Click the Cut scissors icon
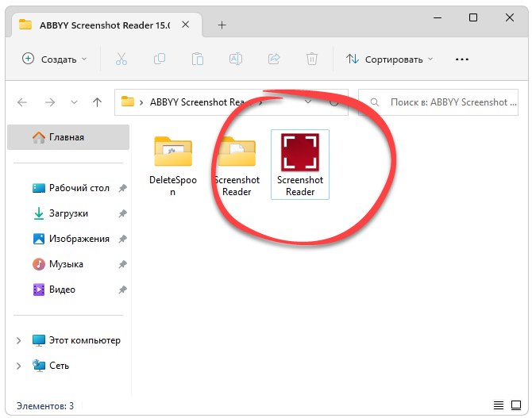532x418 pixels. point(121,59)
